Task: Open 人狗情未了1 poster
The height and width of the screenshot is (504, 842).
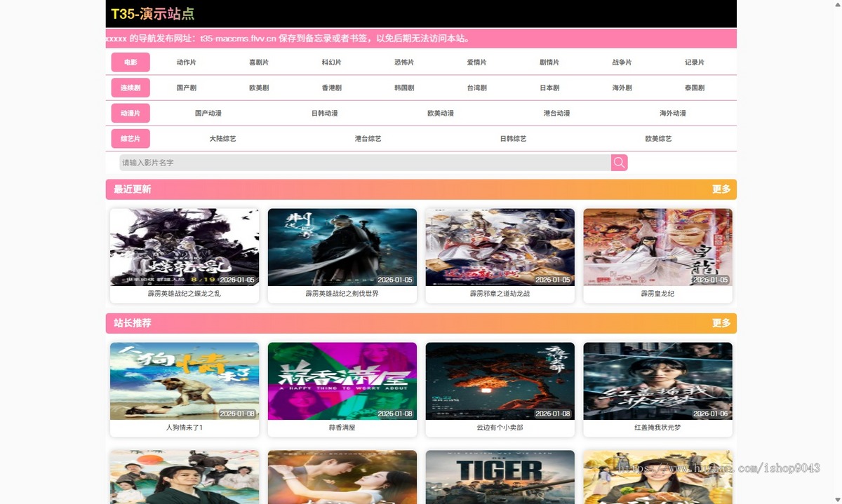Action: tap(185, 381)
